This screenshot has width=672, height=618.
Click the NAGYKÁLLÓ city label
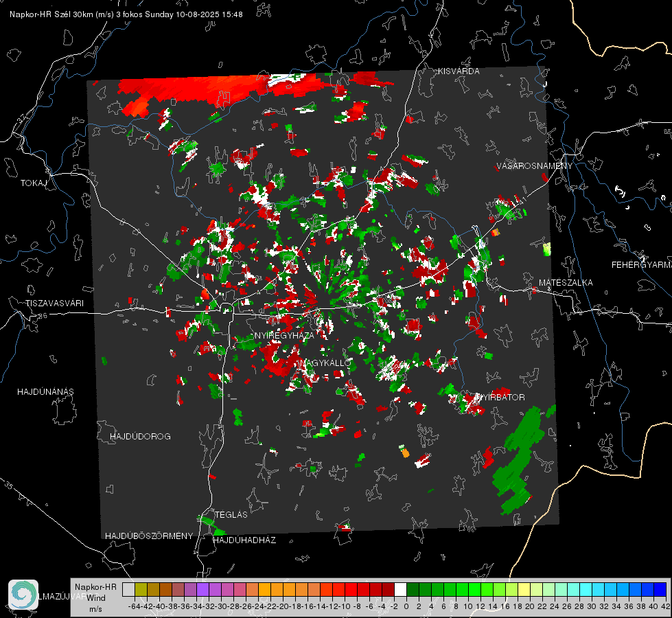[x=326, y=363]
